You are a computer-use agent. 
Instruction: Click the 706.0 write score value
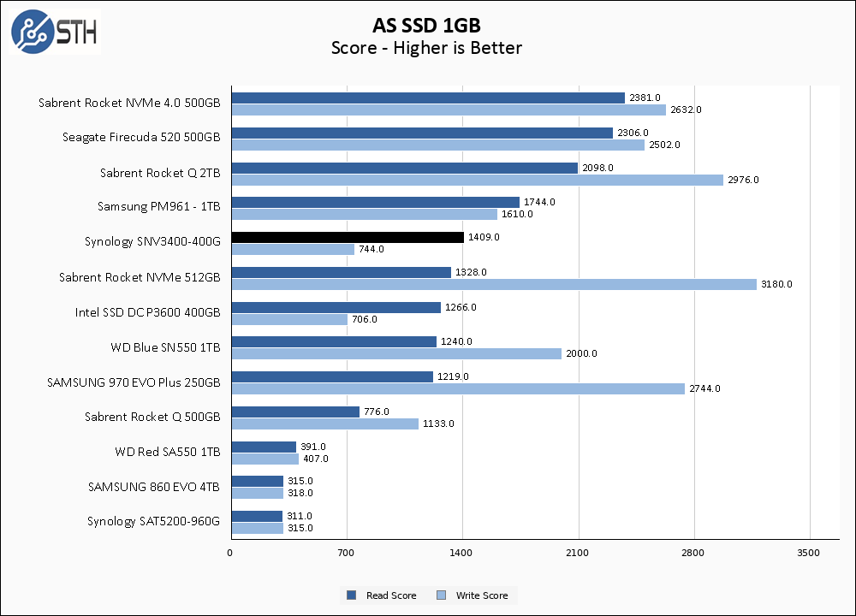[365, 319]
